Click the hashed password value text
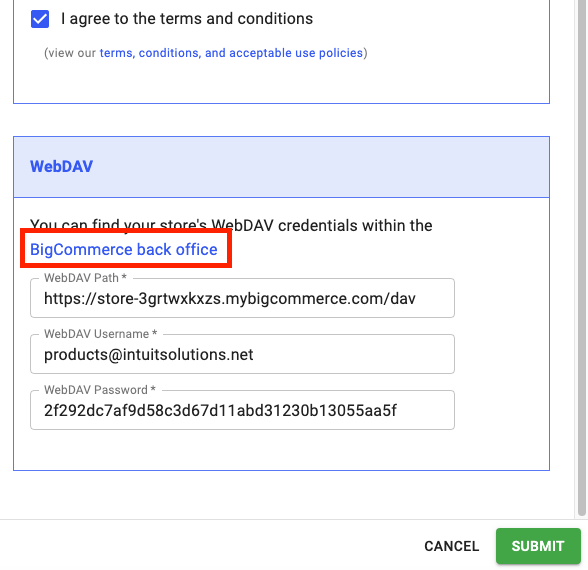 pos(220,411)
